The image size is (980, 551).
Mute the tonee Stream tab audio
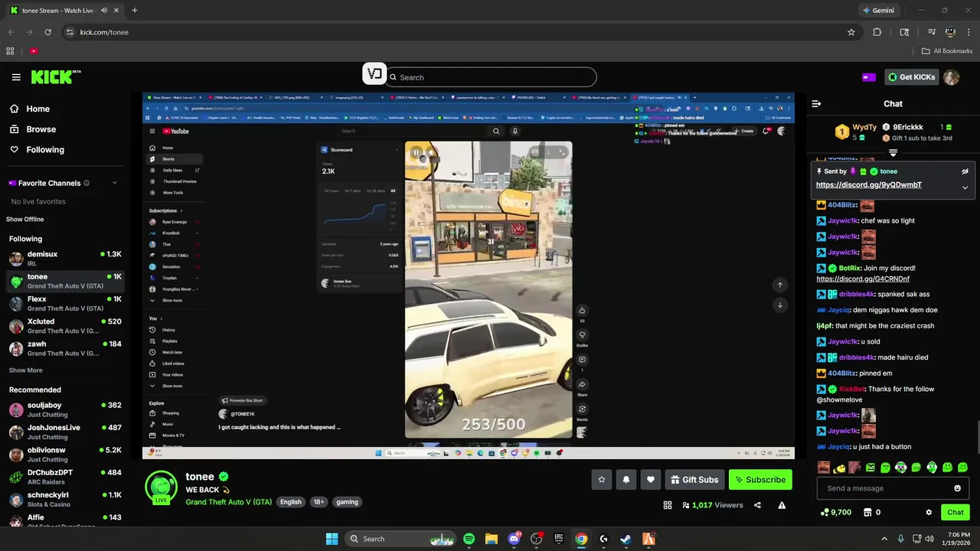click(x=103, y=11)
